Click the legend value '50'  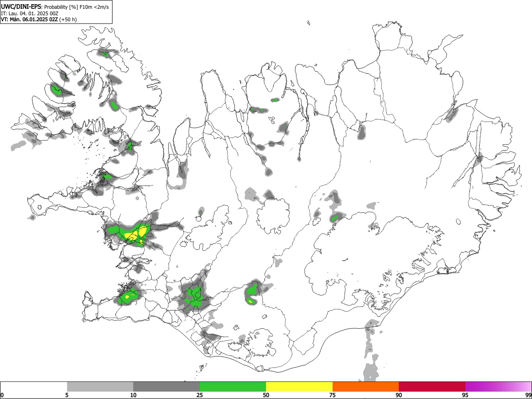pos(266,395)
